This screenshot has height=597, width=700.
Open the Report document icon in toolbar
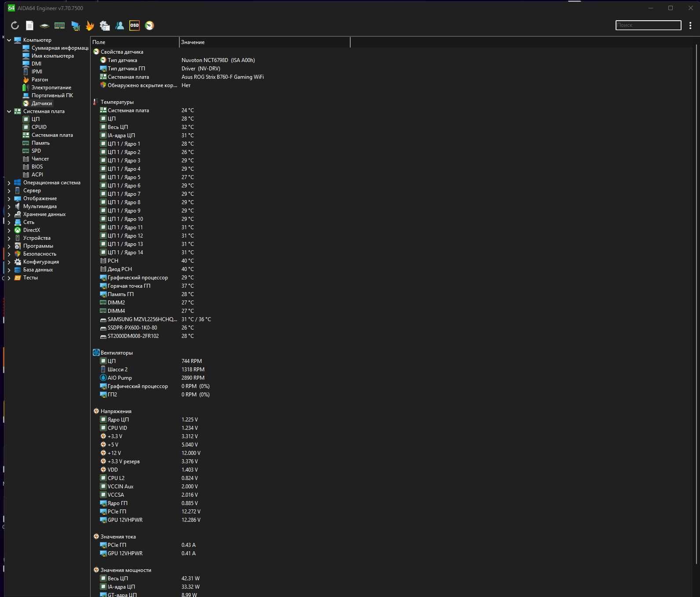point(29,26)
